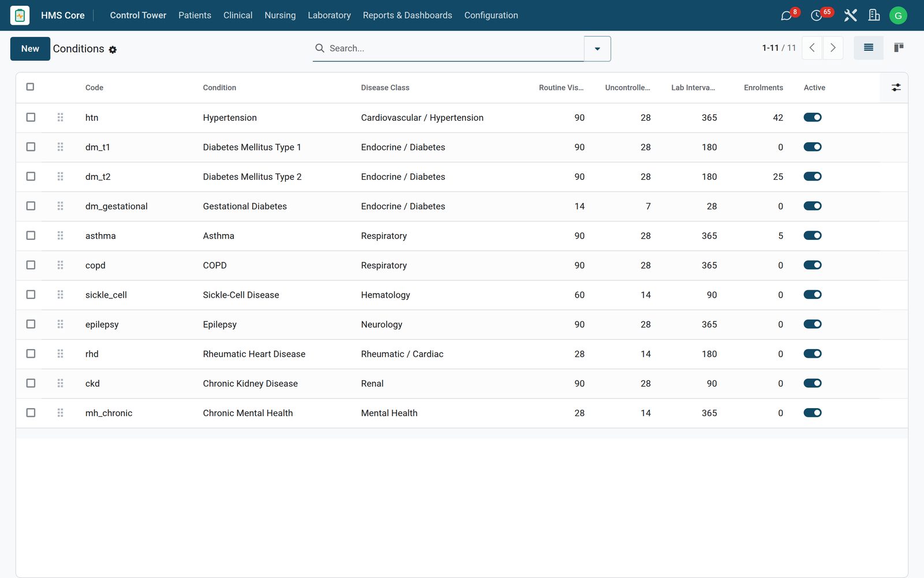Open optional columns adjust settings
The height and width of the screenshot is (578, 924).
pyautogui.click(x=896, y=87)
